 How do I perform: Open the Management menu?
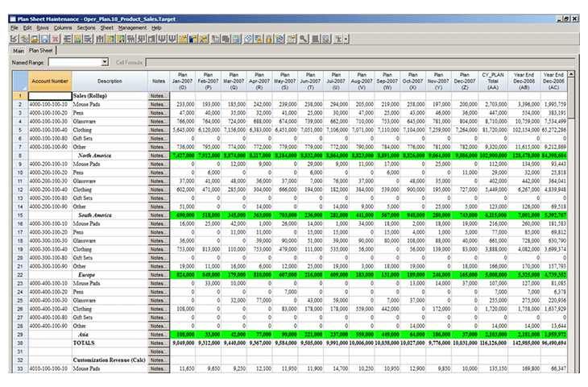pos(132,27)
